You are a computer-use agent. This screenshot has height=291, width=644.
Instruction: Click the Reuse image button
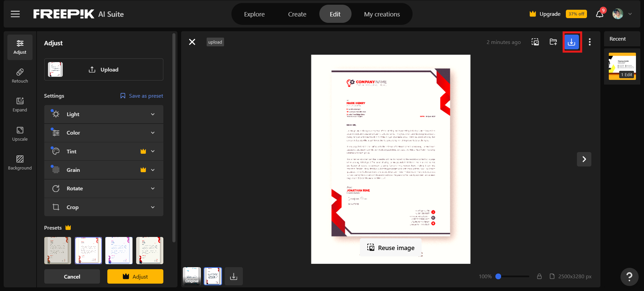[391, 248]
